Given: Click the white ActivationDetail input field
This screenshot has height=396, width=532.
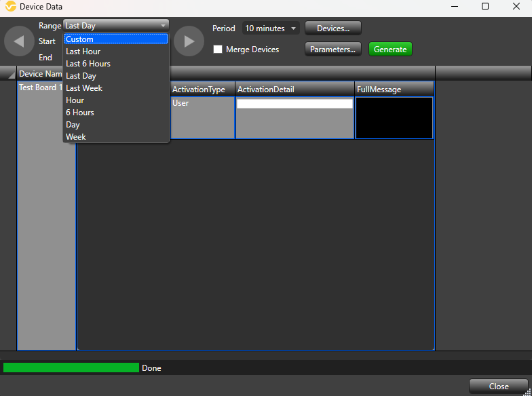Looking at the screenshot, I should (294, 103).
